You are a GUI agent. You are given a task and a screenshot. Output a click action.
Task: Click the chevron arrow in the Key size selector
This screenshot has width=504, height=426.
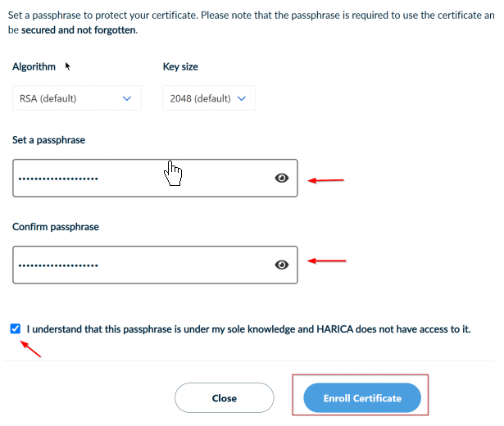pos(241,98)
